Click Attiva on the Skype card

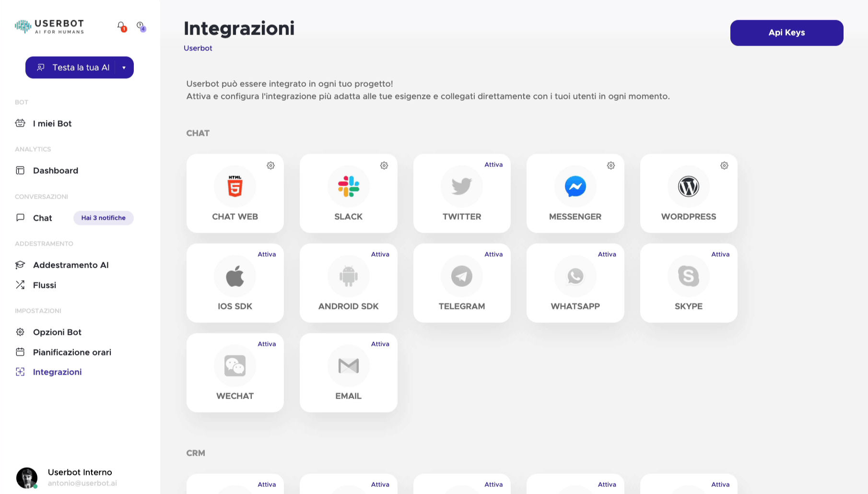(x=720, y=254)
